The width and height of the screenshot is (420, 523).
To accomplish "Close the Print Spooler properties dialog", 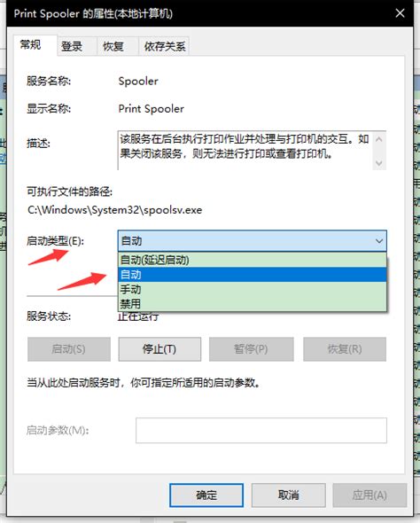I will coord(400,13).
